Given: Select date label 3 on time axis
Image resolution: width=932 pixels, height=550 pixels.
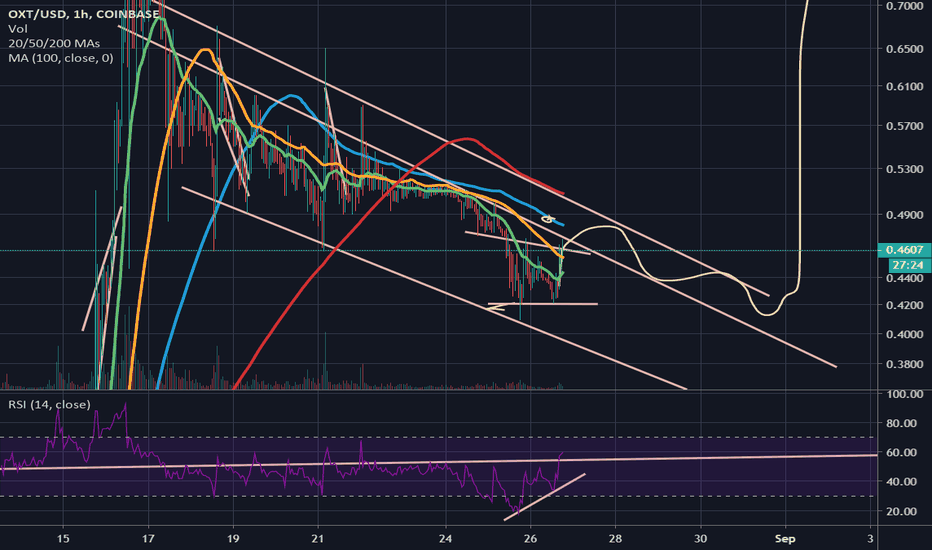Looking at the screenshot, I should click(870, 539).
